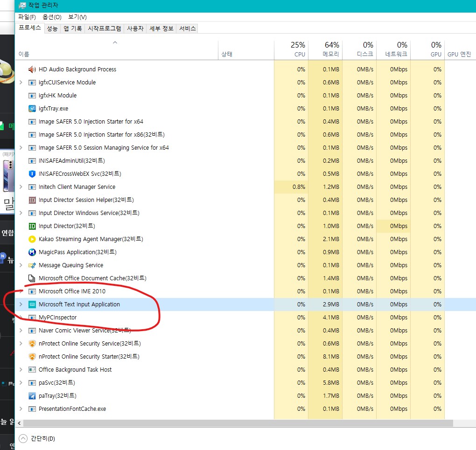Click the INISAFECrossWebEX Svc shield icon
This screenshot has width=476, height=450.
[32, 174]
